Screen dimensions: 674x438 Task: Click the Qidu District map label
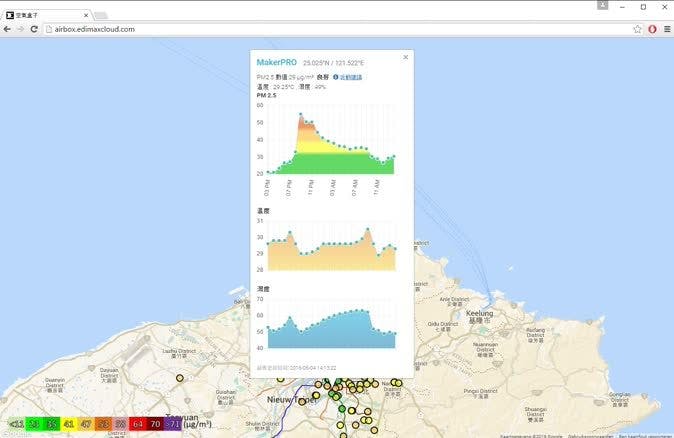443,326
